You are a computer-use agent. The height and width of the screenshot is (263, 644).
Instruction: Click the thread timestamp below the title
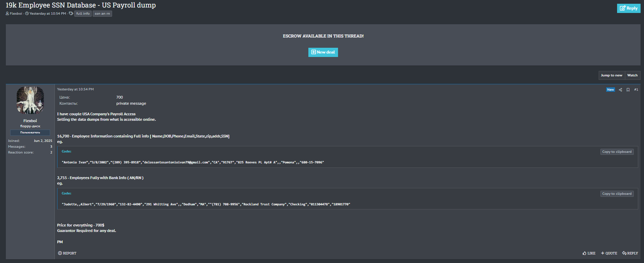click(x=47, y=14)
